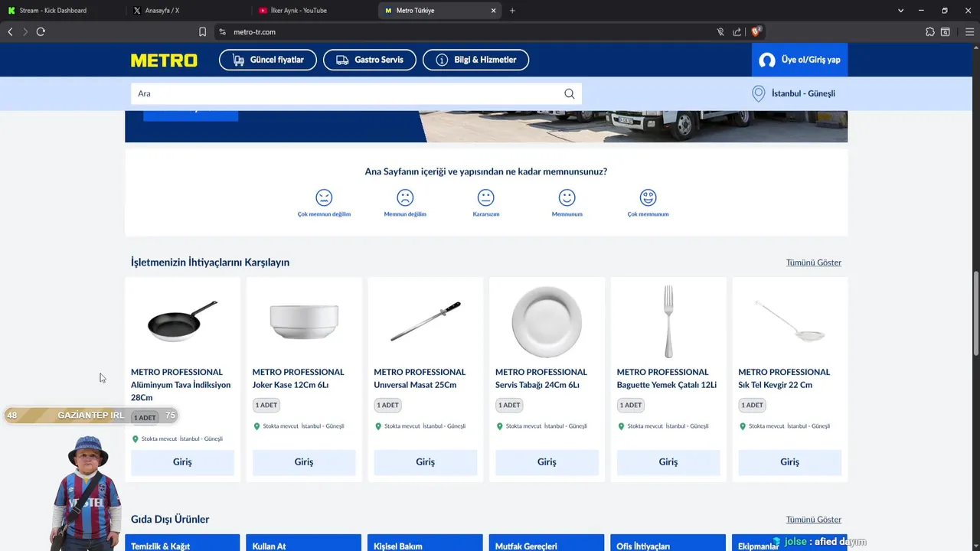Select 1 ADET for Universal Masat
980x551 pixels.
click(387, 405)
